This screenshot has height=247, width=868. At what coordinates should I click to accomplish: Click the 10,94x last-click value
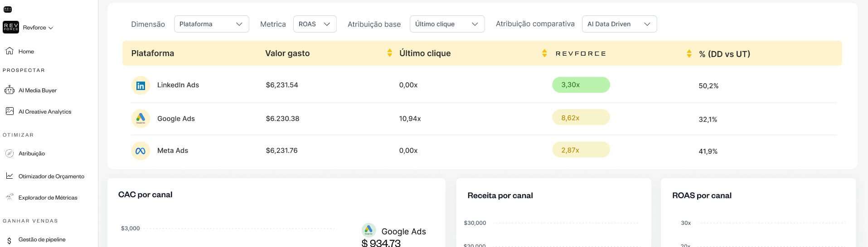410,119
